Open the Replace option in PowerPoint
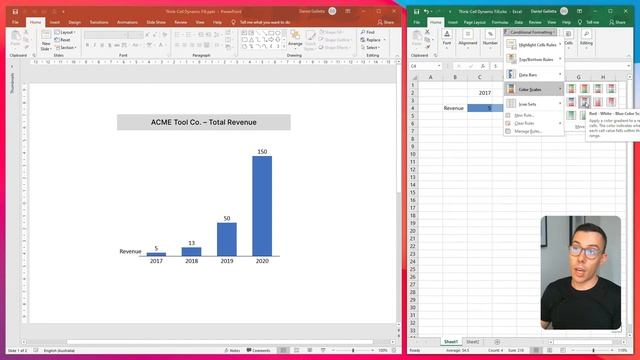Image resolution: width=640 pixels, height=360 pixels. 372,40
